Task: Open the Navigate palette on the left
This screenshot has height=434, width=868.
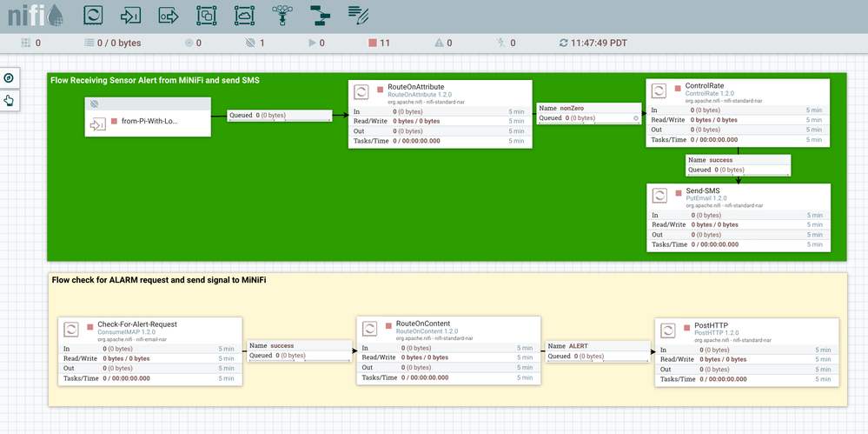Action: [x=9, y=78]
